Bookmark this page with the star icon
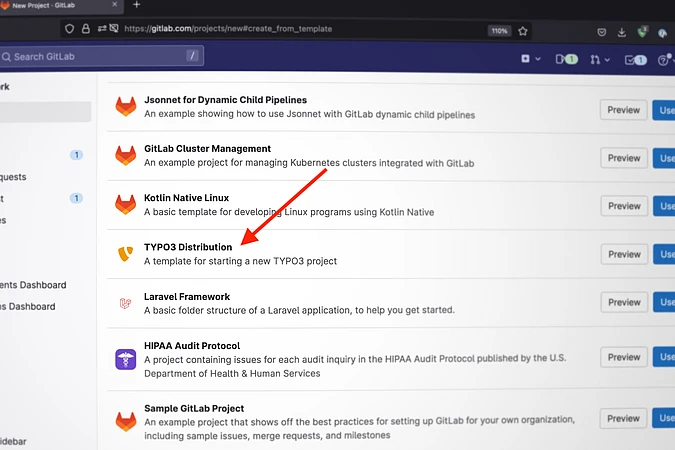675x450 pixels. [523, 31]
